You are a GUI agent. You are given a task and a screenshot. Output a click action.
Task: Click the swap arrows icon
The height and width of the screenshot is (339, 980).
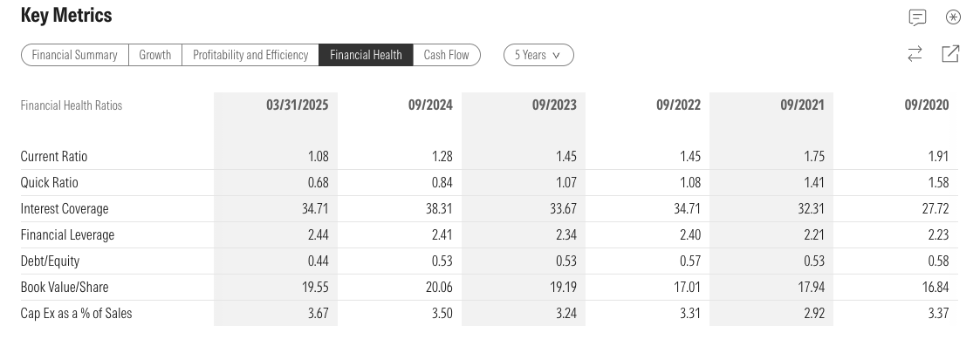915,54
